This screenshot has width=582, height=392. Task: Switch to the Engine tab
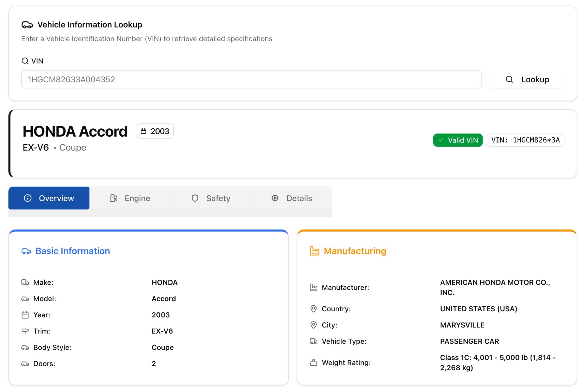(x=130, y=198)
